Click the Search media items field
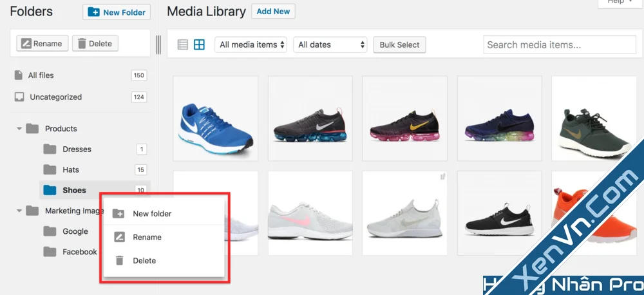 point(560,45)
